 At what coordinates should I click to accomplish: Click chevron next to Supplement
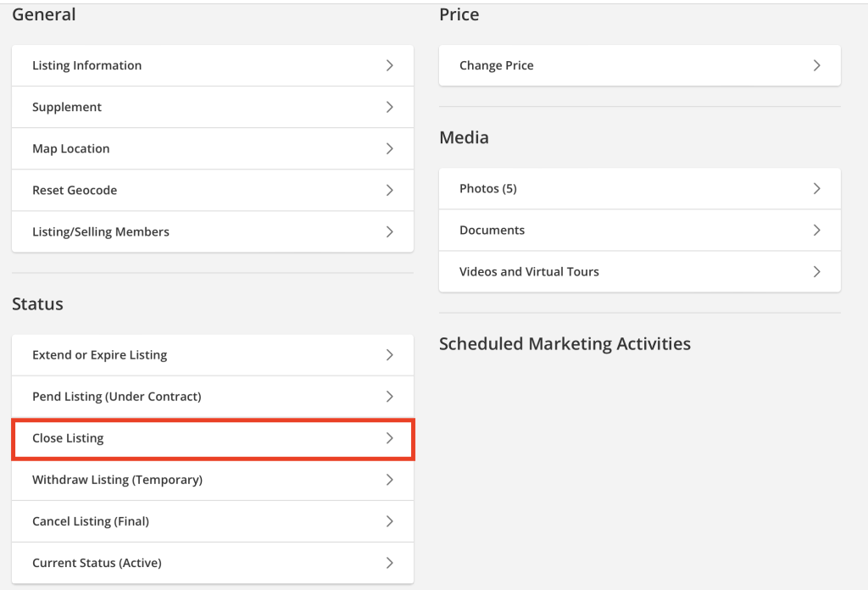390,107
